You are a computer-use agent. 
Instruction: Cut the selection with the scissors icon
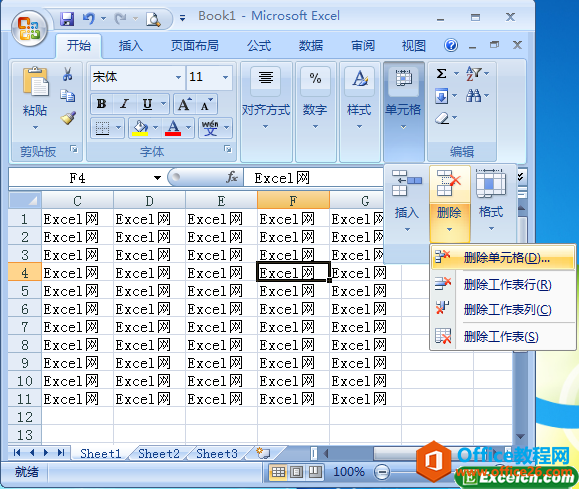click(68, 74)
